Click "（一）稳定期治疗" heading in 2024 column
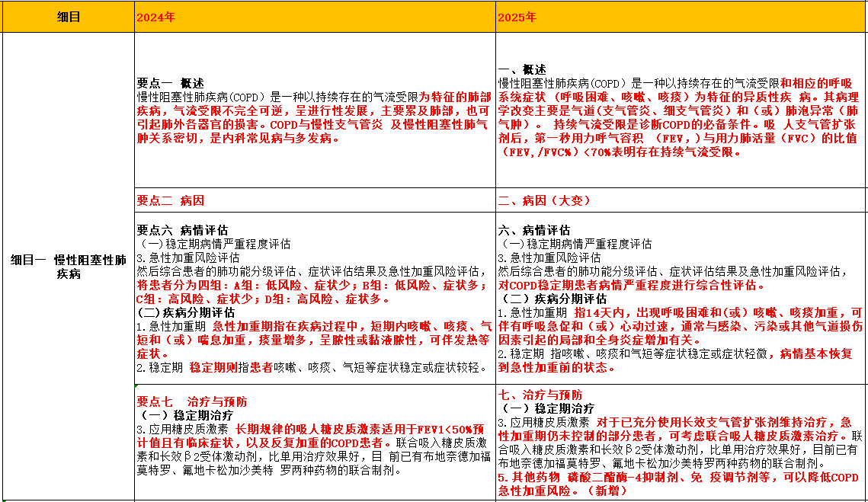The width and height of the screenshot is (868, 502). tap(185, 416)
